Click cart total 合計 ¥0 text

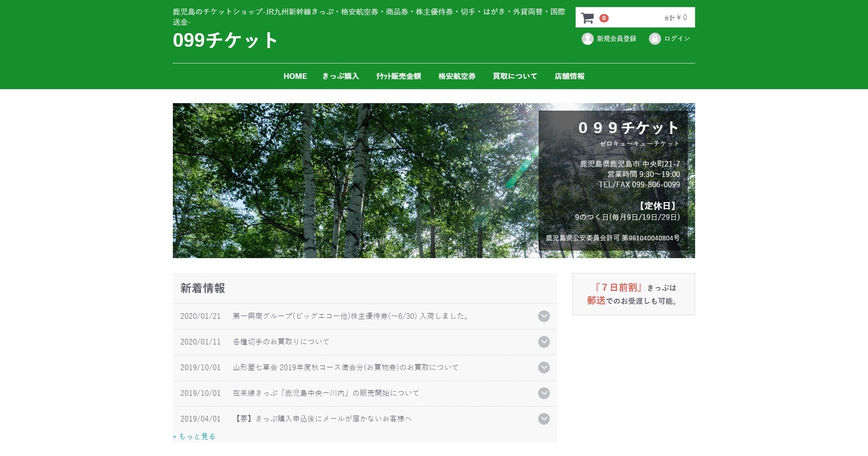click(676, 18)
